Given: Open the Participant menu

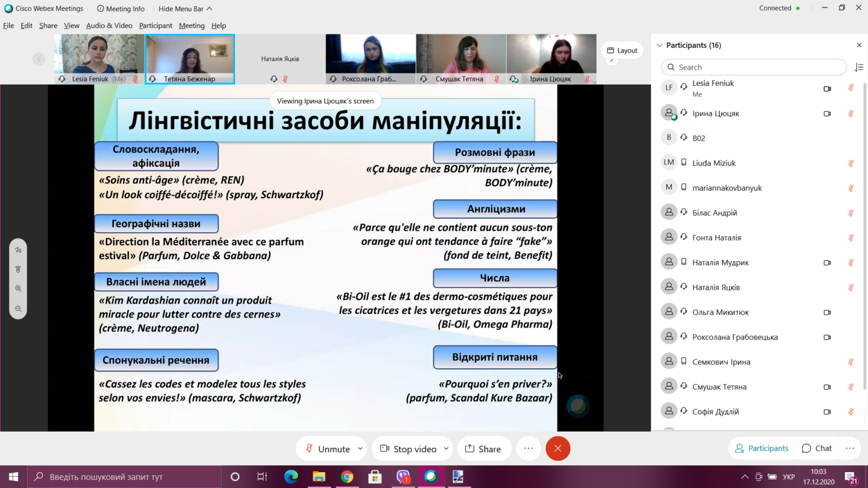Looking at the screenshot, I should click(x=155, y=25).
